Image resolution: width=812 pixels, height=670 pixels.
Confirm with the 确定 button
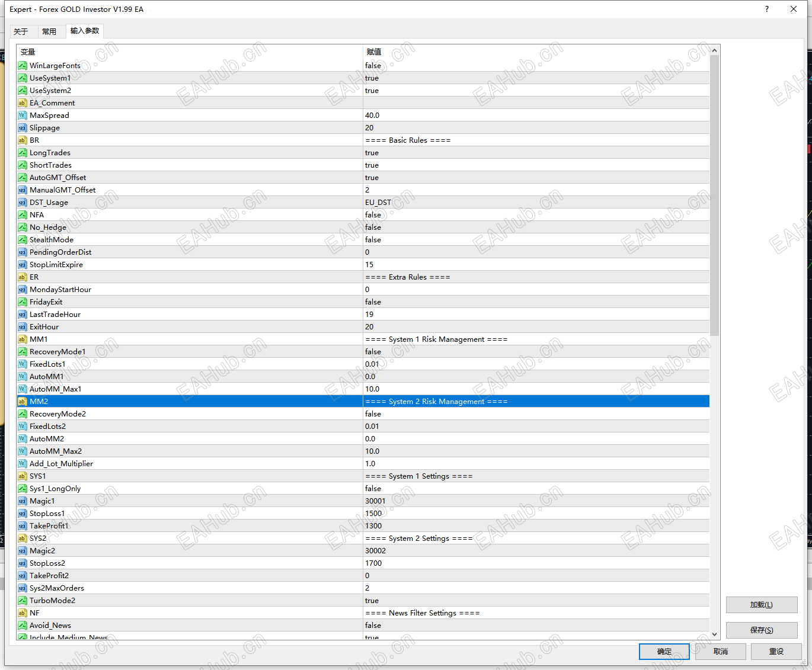tap(664, 652)
